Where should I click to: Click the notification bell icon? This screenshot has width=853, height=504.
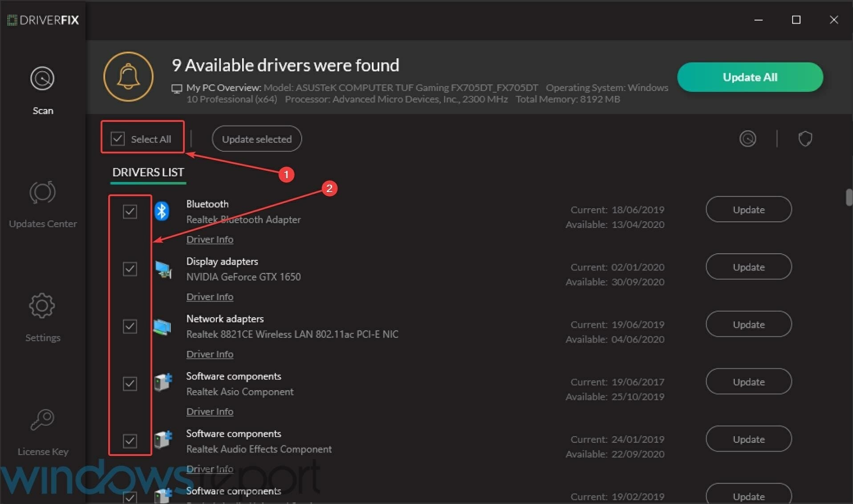click(129, 77)
